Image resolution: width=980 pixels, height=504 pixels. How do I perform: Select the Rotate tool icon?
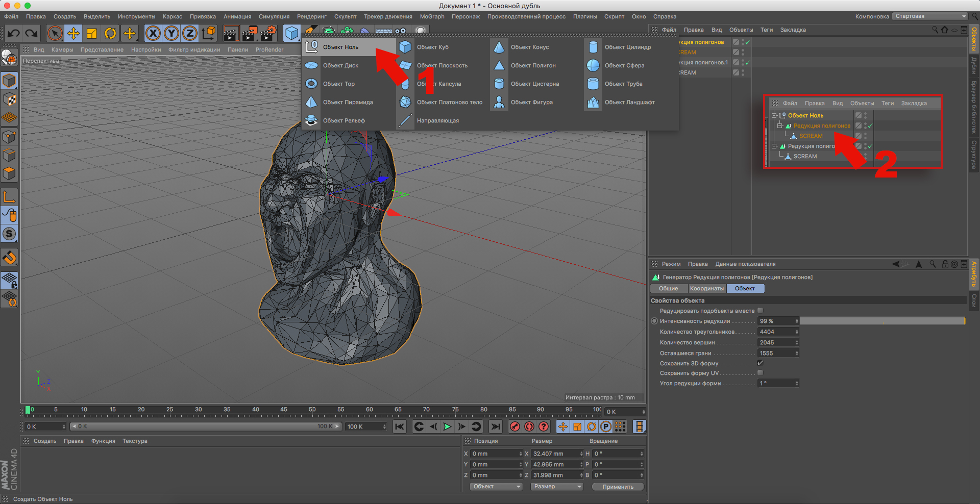click(x=110, y=34)
